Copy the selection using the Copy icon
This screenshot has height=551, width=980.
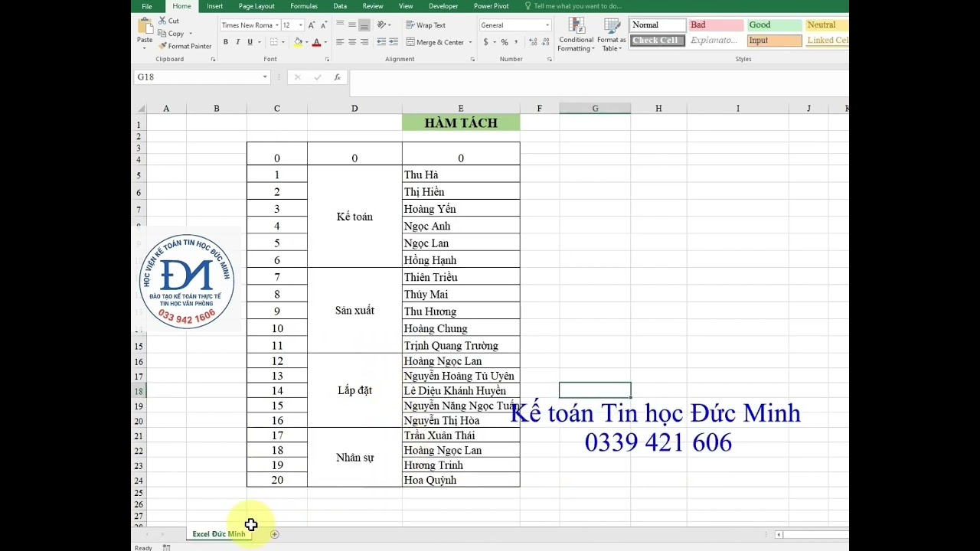tap(162, 34)
